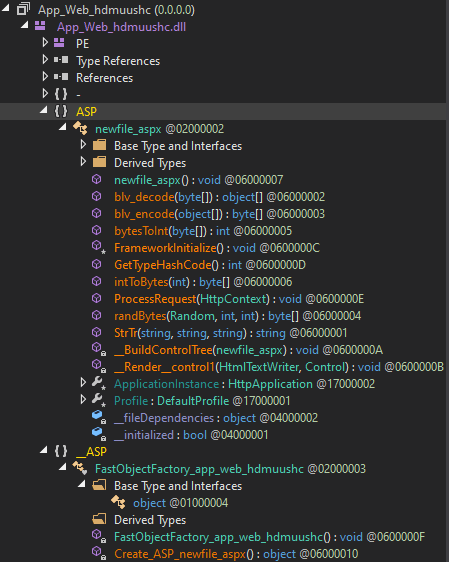Viewport: 449px width, 562px height.
Task: Expand the Type References node
Action: [x=45, y=59]
